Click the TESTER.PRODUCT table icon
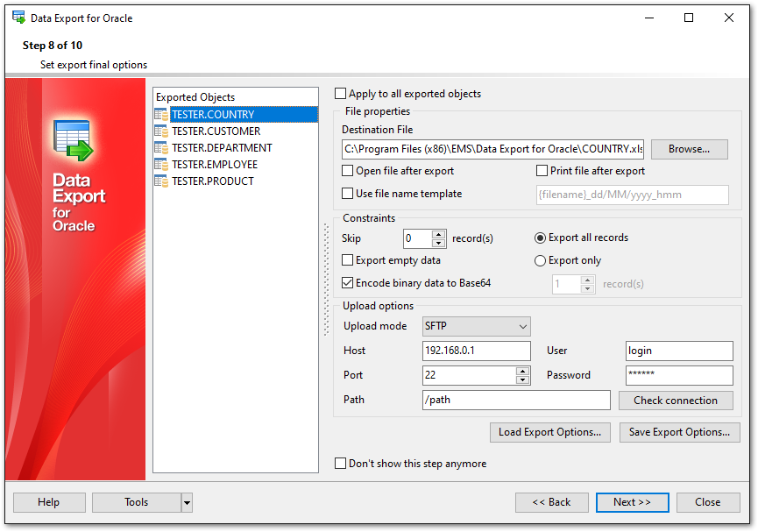This screenshot has width=758, height=532. click(x=161, y=181)
